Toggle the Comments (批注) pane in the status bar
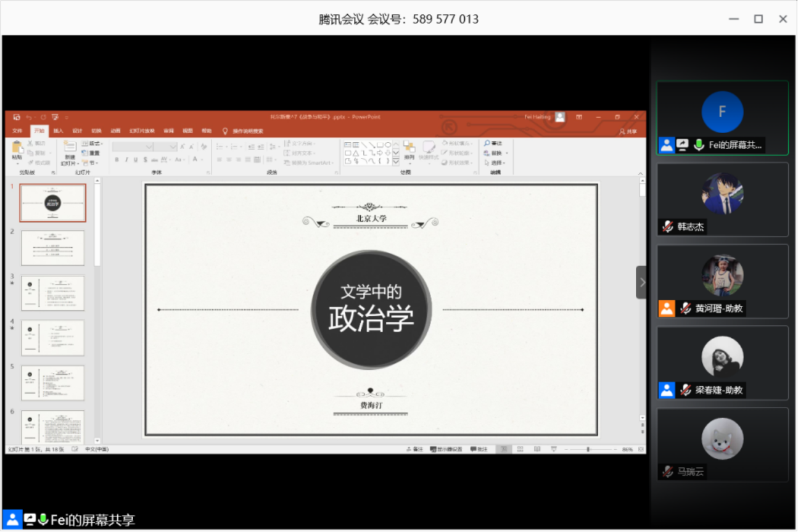This screenshot has height=532, width=798. tap(479, 449)
